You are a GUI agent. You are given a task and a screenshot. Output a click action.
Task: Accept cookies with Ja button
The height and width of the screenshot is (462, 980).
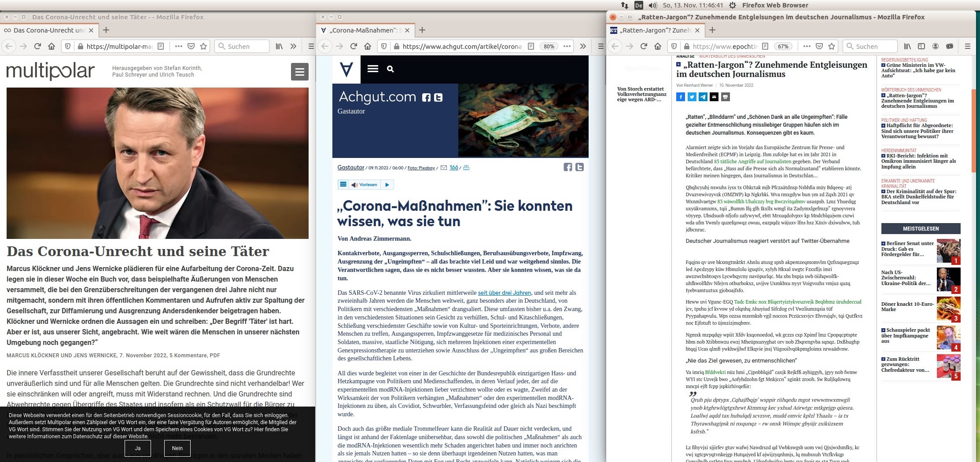pos(138,448)
